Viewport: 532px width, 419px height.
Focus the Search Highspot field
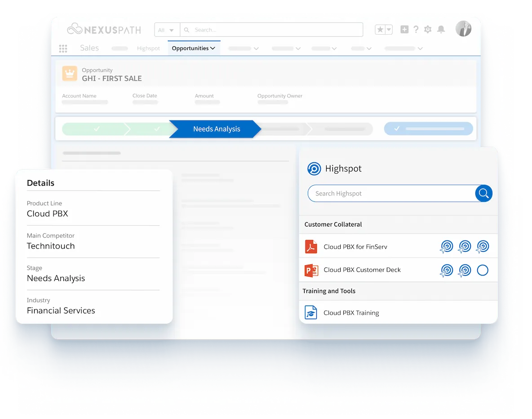click(x=391, y=194)
